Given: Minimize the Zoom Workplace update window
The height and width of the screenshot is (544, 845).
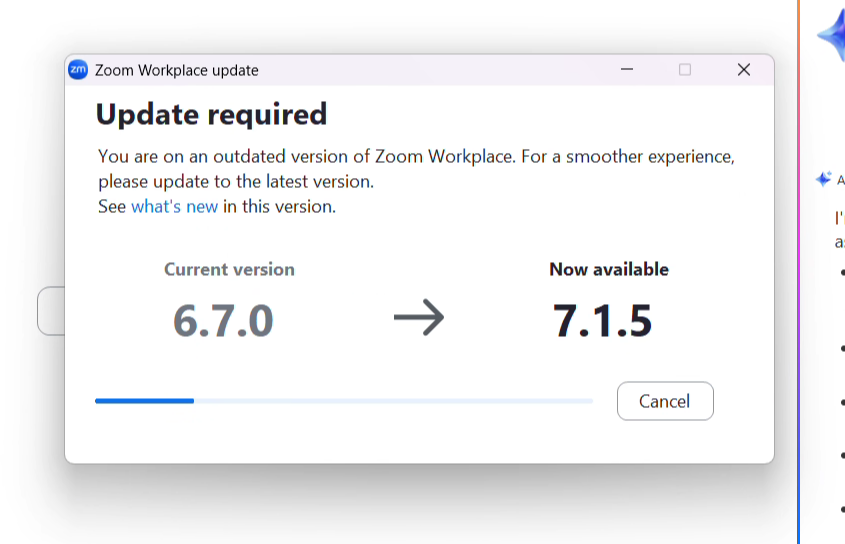Looking at the screenshot, I should coord(627,70).
